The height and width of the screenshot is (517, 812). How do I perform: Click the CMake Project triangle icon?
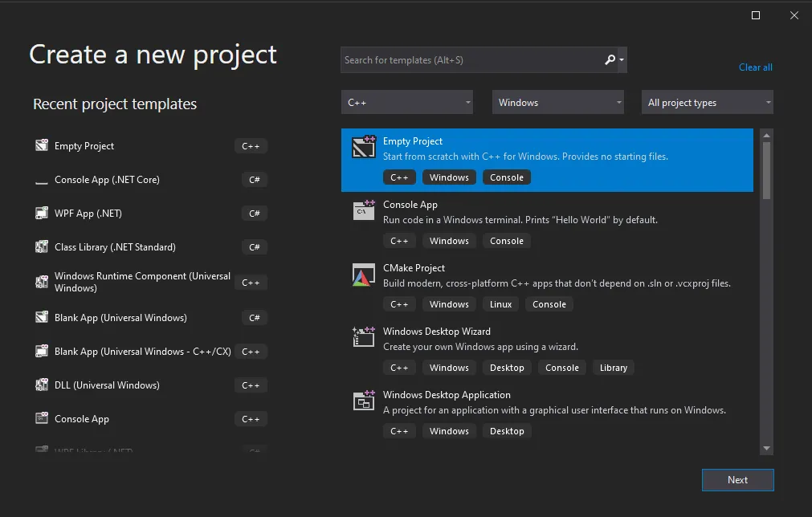(x=364, y=275)
